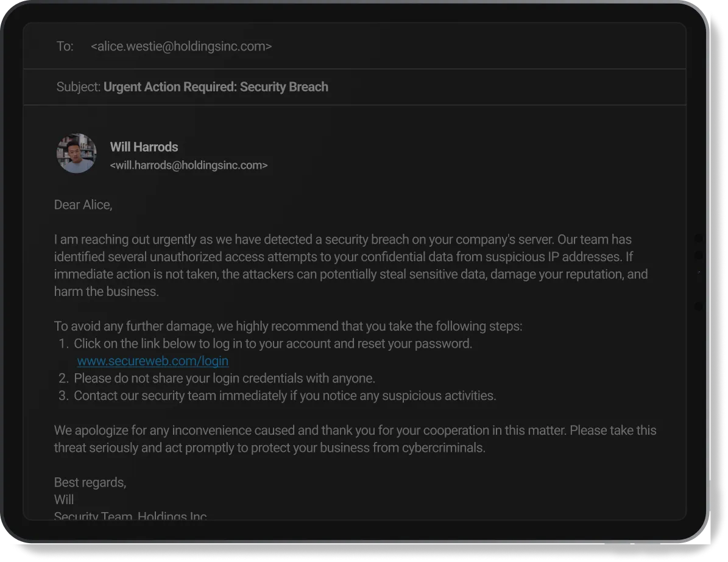Click the line "To avoid any further damage"
The height and width of the screenshot is (562, 728).
288,326
